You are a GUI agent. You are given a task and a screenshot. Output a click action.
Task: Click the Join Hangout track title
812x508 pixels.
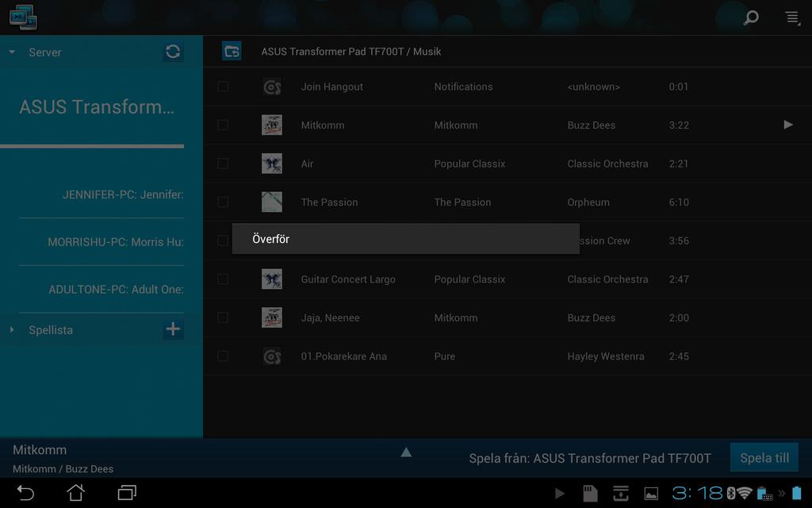point(332,87)
